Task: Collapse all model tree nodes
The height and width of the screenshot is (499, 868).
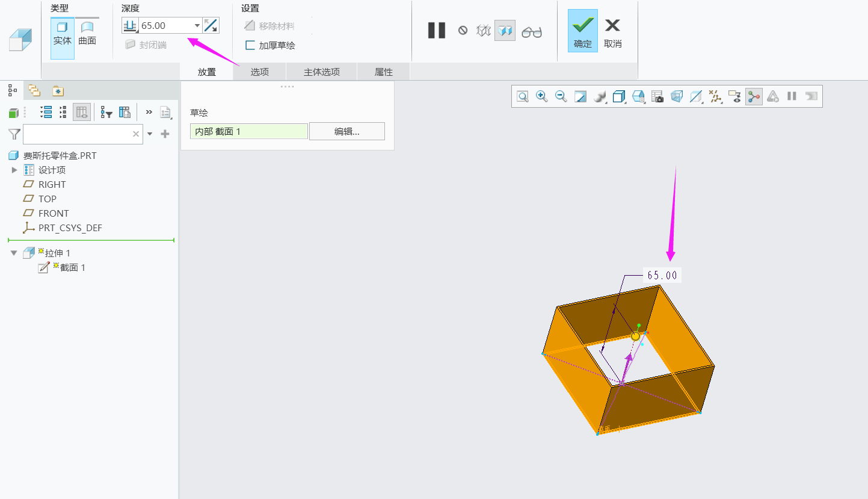Action: click(63, 112)
